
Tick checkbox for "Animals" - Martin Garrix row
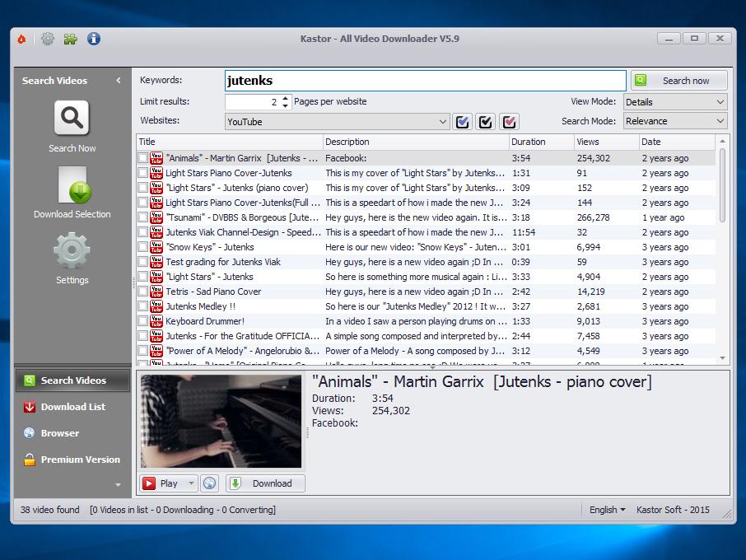(142, 158)
